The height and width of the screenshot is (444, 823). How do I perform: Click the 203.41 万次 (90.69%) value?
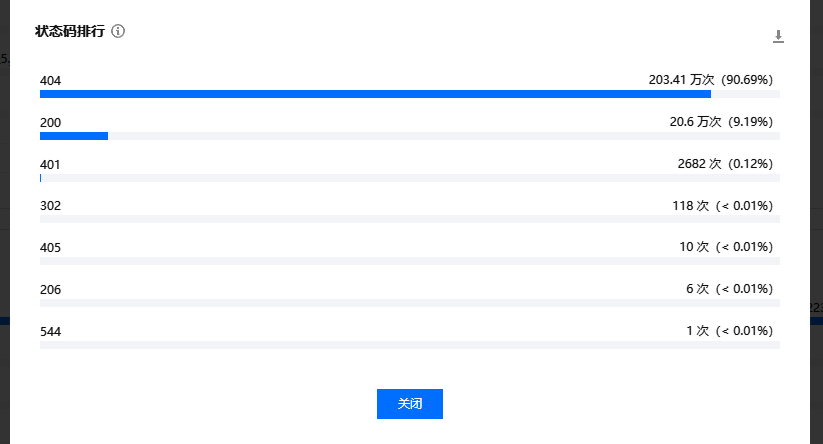pyautogui.click(x=710, y=80)
